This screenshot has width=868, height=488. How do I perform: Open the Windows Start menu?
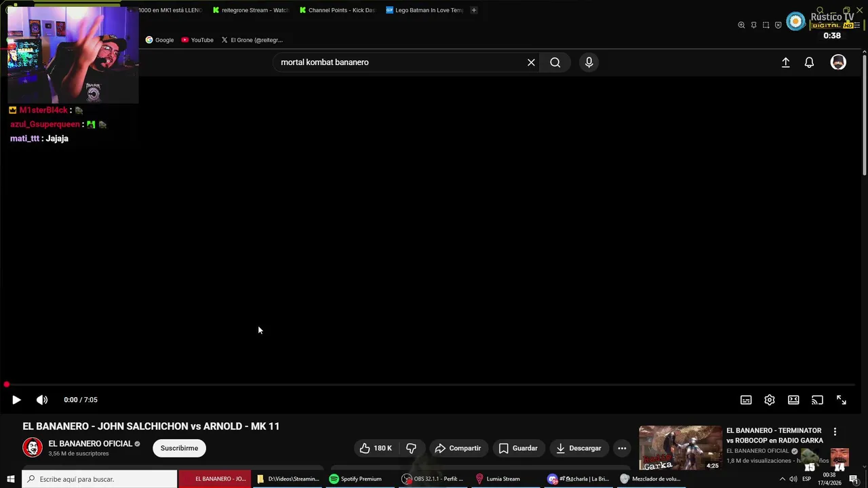(x=10, y=479)
